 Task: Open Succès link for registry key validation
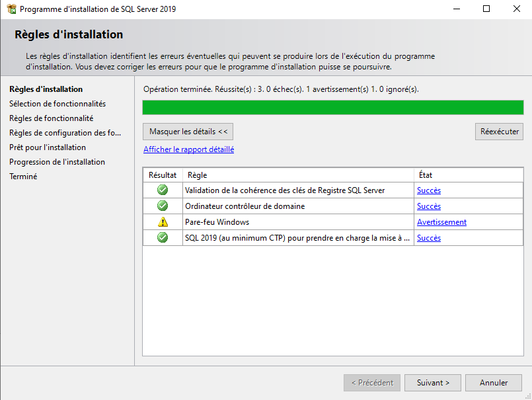428,190
